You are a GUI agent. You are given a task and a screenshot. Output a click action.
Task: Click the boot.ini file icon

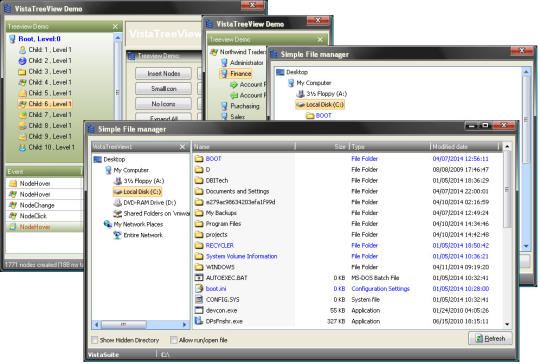click(199, 289)
